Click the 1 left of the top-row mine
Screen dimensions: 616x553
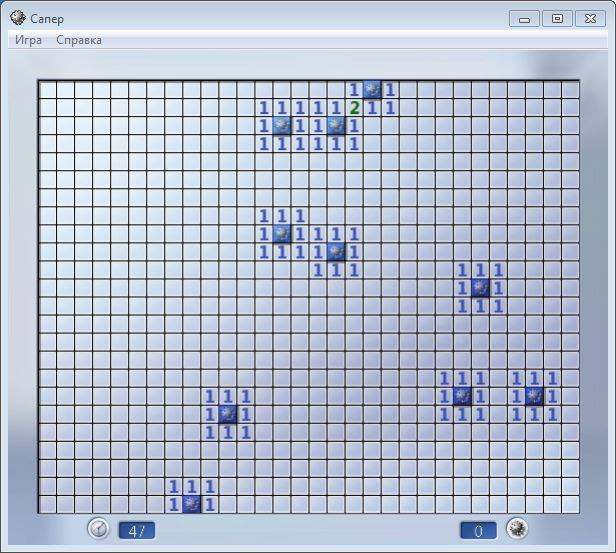point(354,90)
